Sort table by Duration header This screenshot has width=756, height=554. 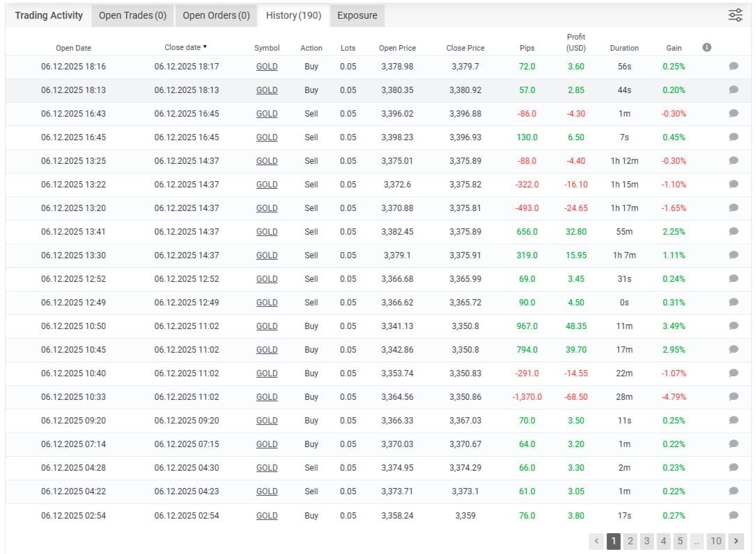[x=624, y=48]
